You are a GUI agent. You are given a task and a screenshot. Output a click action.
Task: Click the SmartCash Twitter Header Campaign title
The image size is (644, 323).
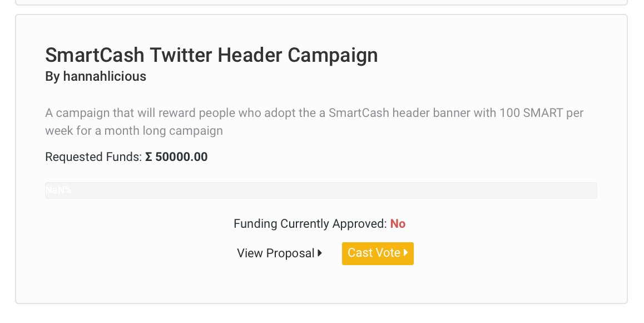[x=211, y=56]
